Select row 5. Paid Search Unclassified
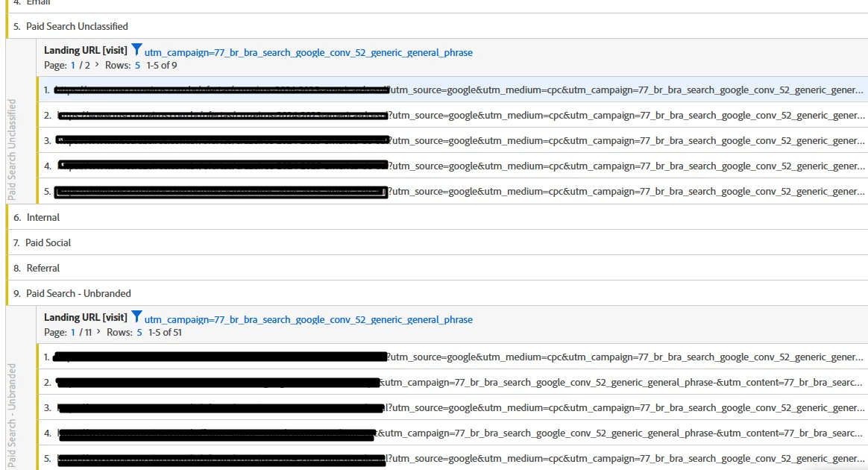The height and width of the screenshot is (470, 868). [437, 26]
